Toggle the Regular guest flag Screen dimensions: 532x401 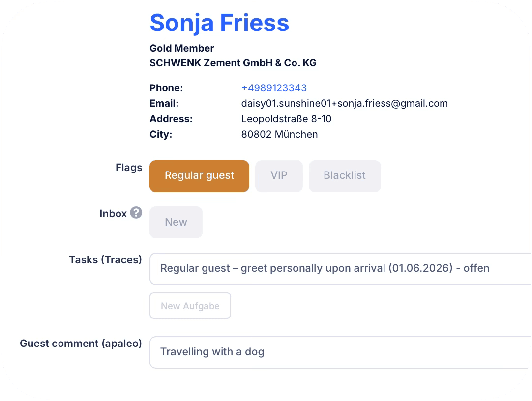pyautogui.click(x=199, y=176)
